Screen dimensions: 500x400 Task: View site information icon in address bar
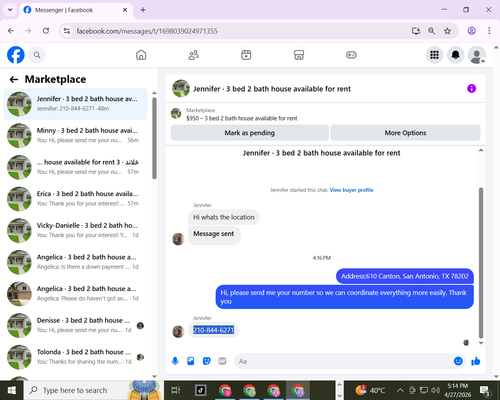[67, 31]
